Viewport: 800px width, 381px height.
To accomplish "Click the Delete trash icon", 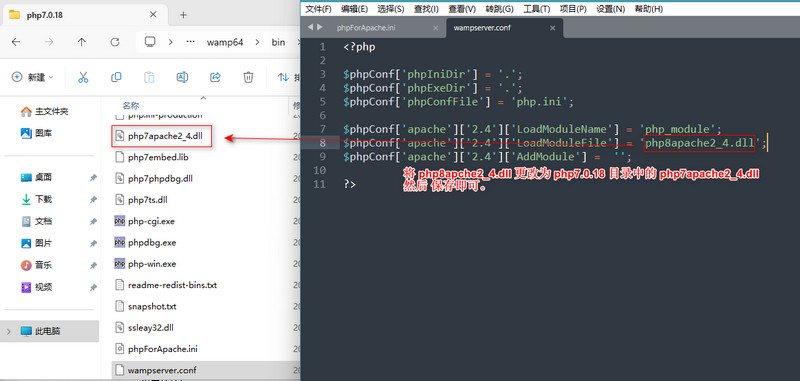I will point(248,77).
